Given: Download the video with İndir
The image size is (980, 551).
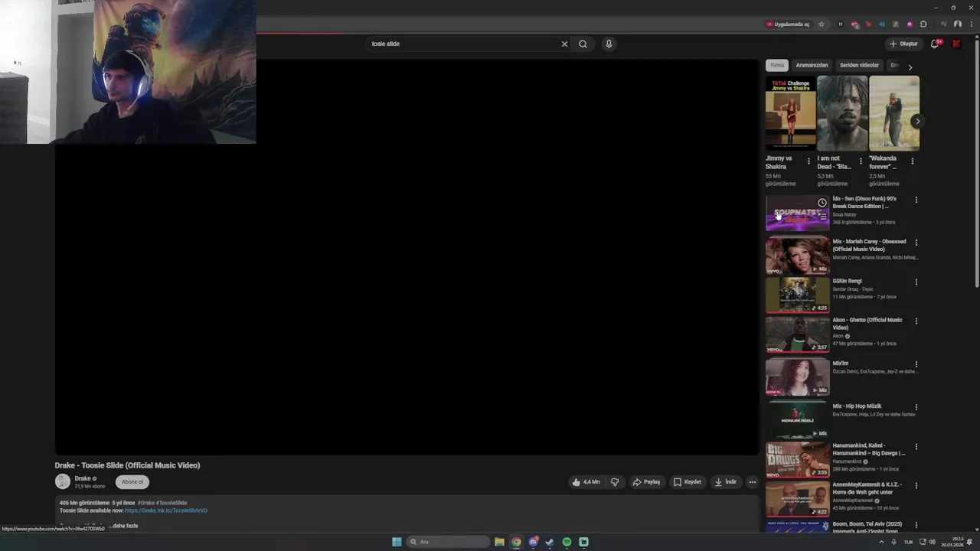Looking at the screenshot, I should pos(725,482).
